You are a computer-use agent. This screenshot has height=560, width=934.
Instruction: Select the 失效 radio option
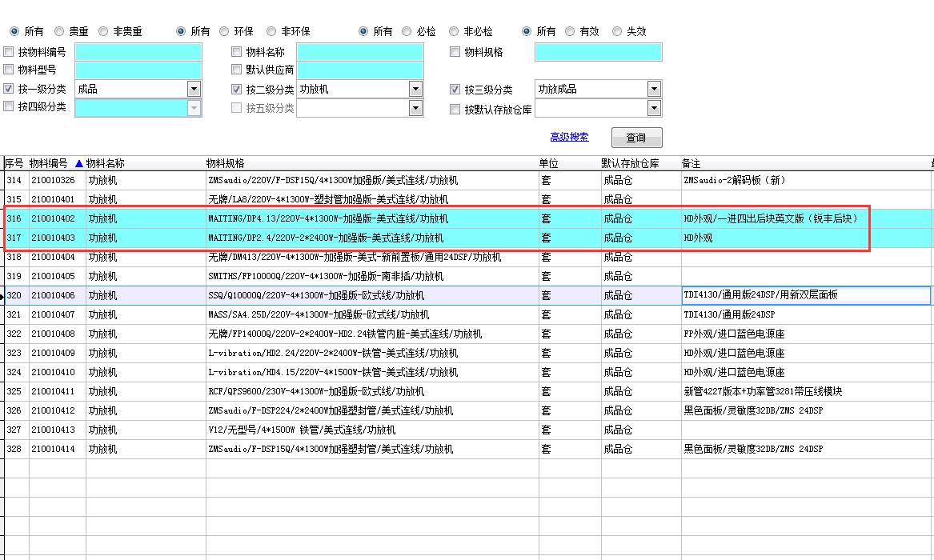pyautogui.click(x=617, y=31)
